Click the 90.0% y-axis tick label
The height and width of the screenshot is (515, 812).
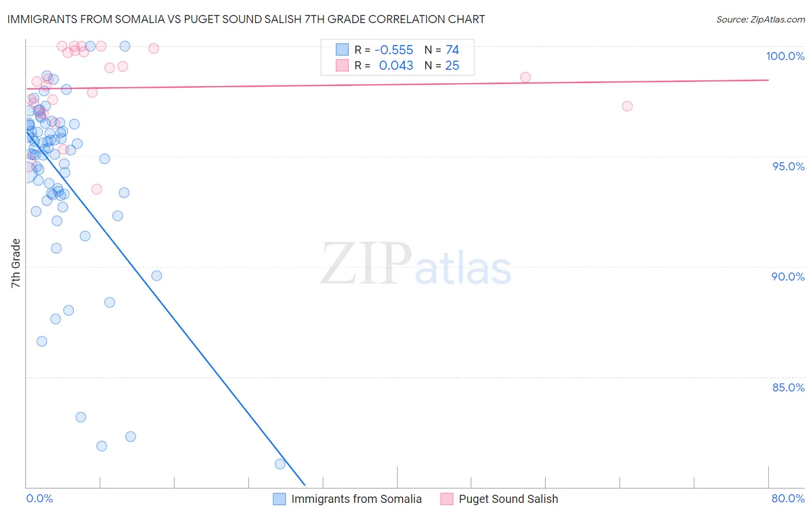(788, 277)
